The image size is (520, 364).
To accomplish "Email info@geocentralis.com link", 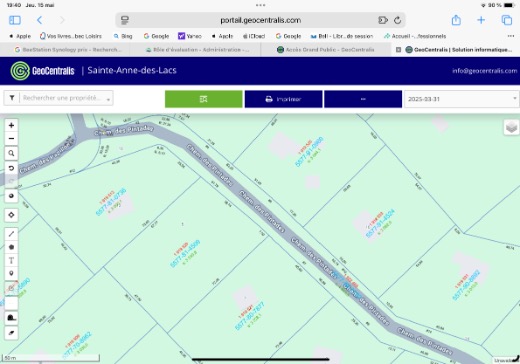I will (485, 71).
